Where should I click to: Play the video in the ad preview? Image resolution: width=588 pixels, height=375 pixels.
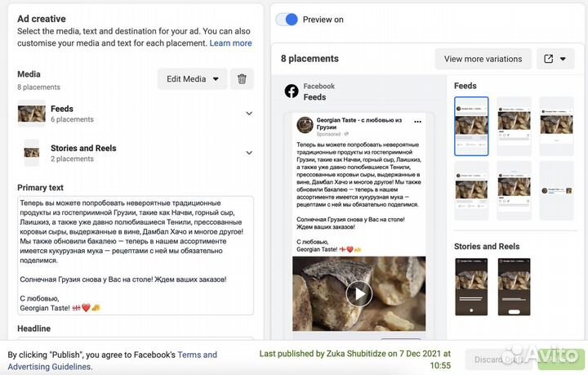point(359,293)
